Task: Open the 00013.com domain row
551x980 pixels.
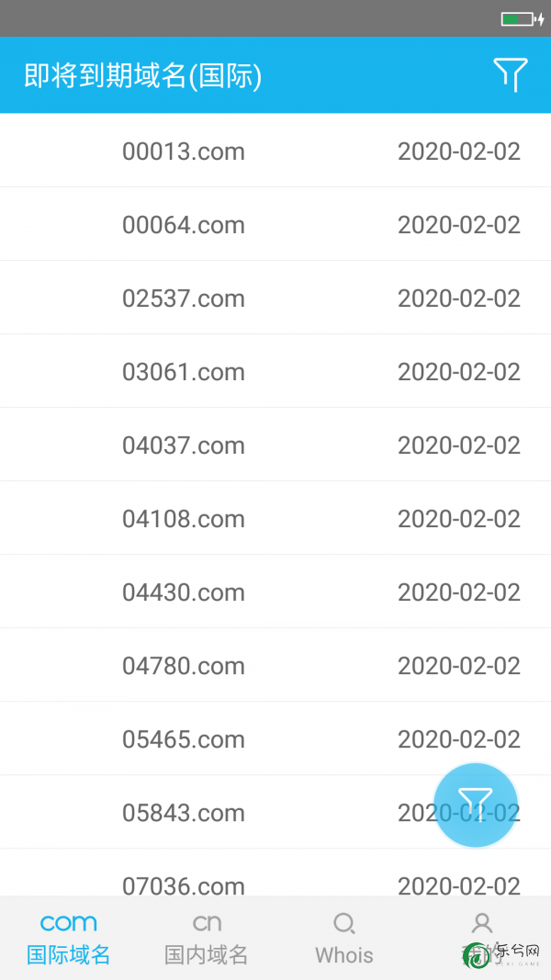Action: coord(275,151)
